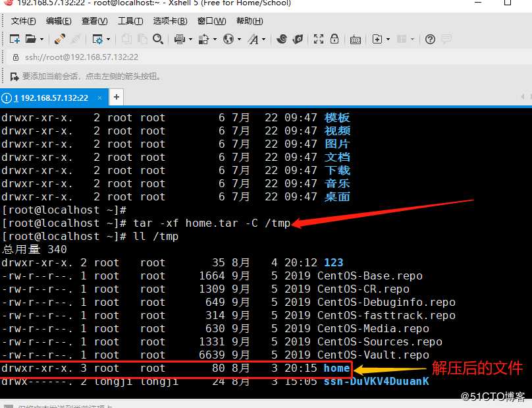532x408 pixels.
Task: Click the lock icon in address bar
Action: click(16, 57)
